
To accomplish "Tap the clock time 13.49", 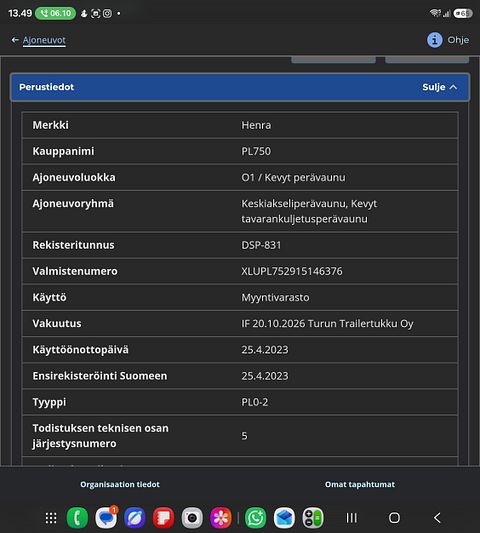I will 20,13.
